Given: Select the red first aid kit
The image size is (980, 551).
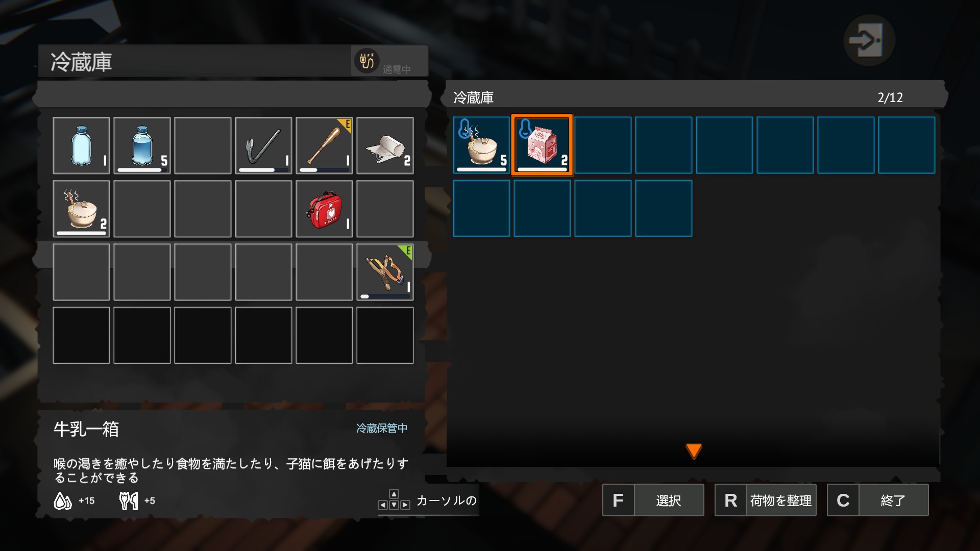Looking at the screenshot, I should click(x=324, y=209).
